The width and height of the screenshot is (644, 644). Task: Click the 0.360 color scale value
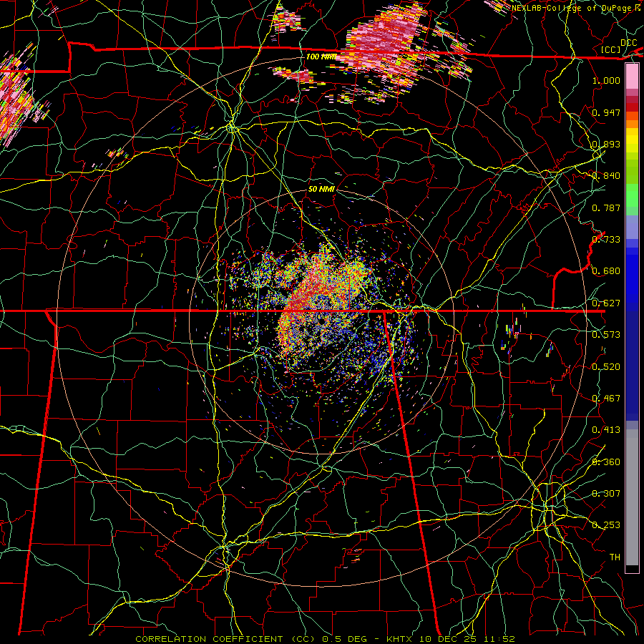click(606, 462)
